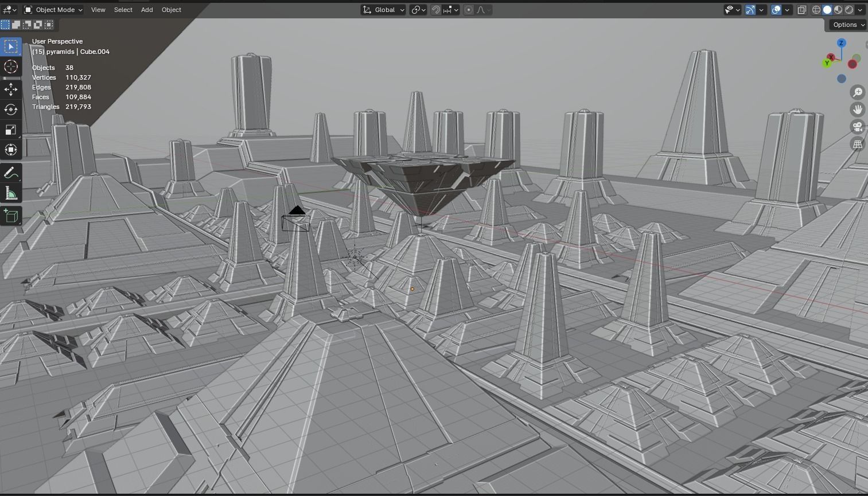Open the Add menu

click(x=147, y=10)
